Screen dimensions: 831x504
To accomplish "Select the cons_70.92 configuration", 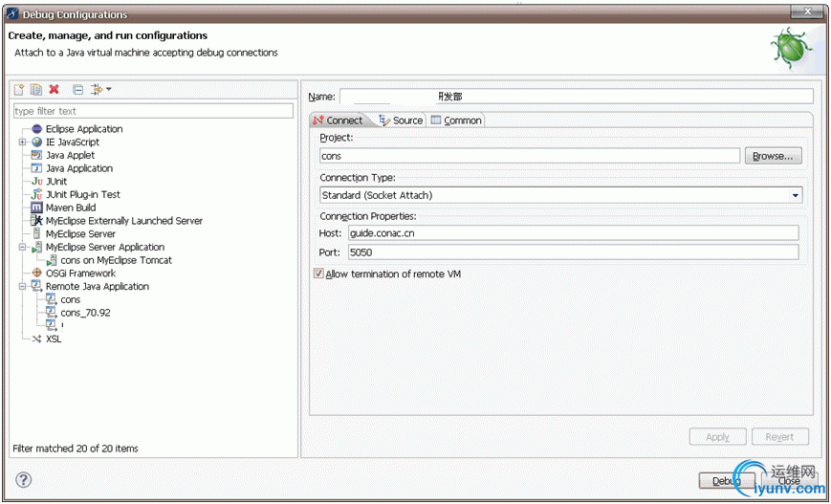I will 85,313.
